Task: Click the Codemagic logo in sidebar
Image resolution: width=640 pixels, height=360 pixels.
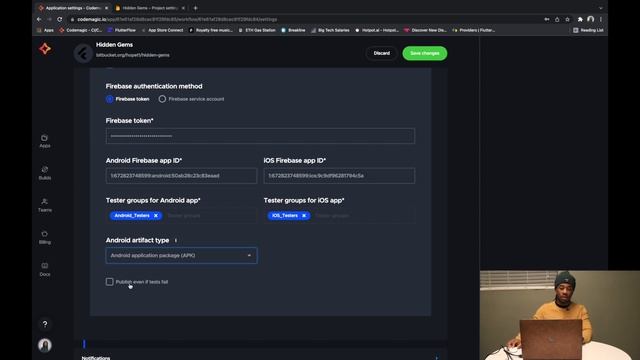Action: coord(45,49)
